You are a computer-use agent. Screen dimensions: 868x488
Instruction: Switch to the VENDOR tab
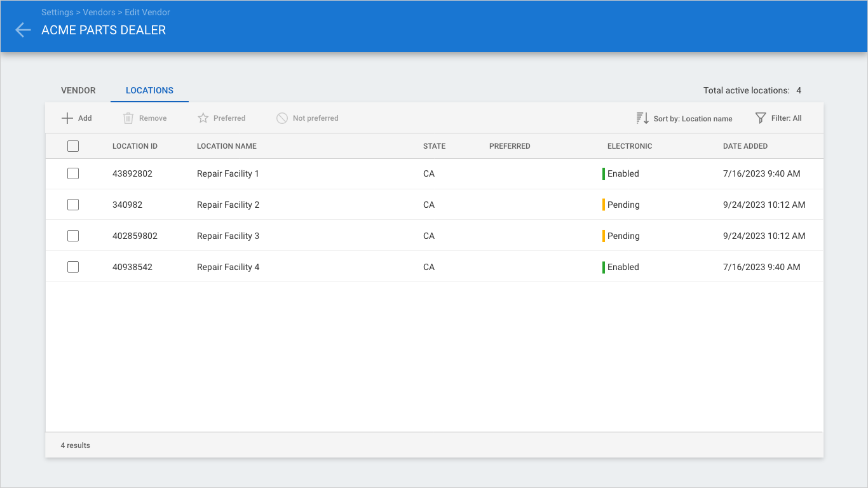(78, 90)
